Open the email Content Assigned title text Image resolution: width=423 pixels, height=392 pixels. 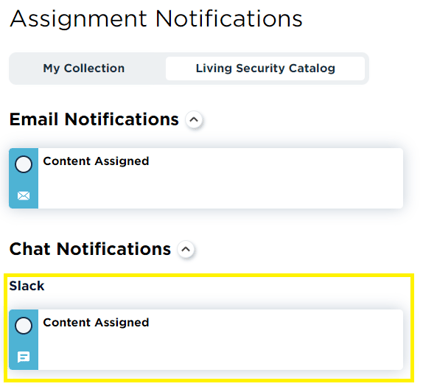tap(96, 161)
